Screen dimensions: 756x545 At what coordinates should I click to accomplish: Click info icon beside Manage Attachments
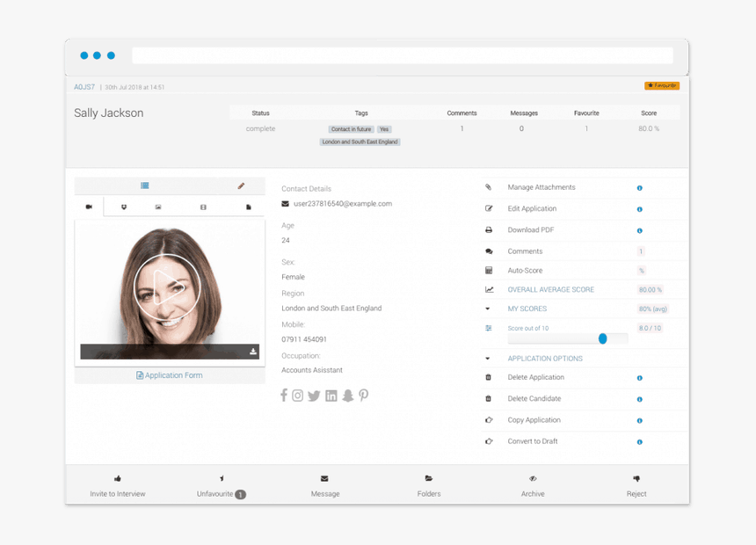[x=639, y=188]
